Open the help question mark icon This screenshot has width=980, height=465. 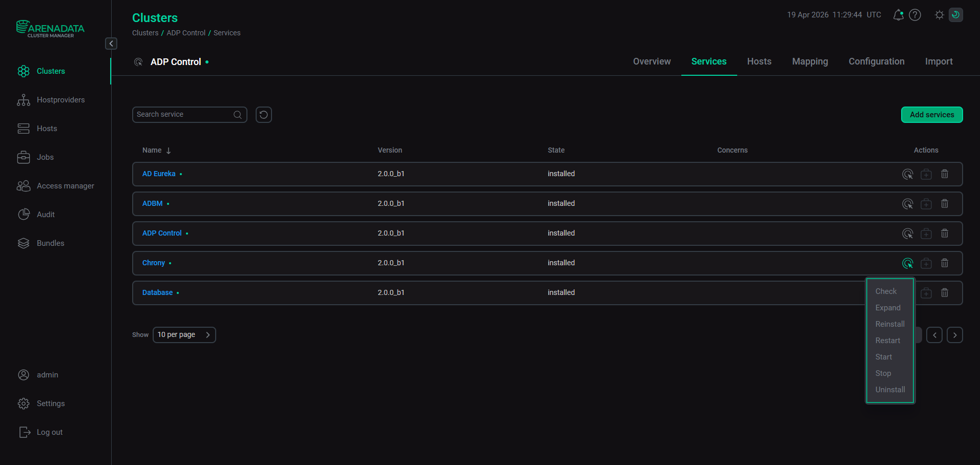point(915,15)
